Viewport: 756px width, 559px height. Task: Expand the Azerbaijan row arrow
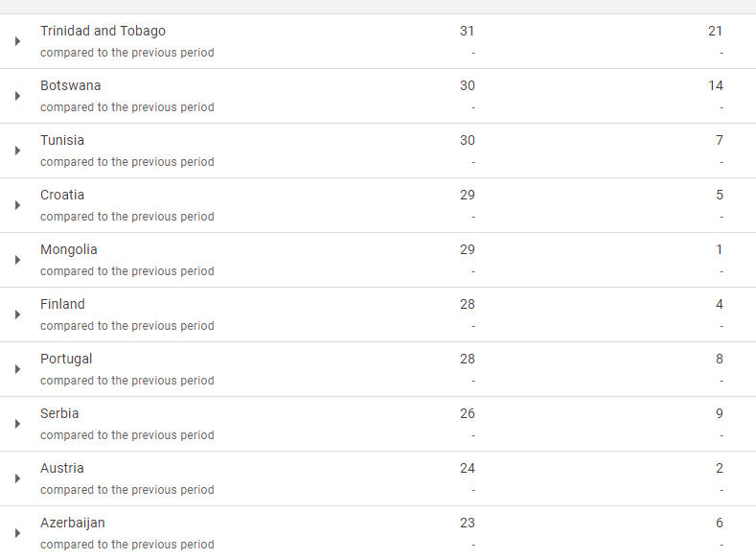(18, 533)
